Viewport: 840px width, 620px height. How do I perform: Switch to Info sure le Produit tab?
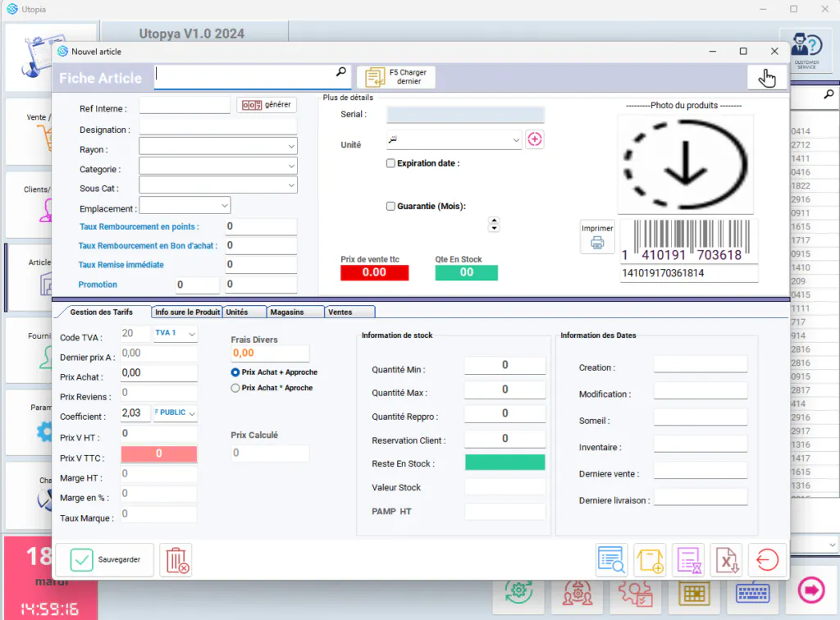pyautogui.click(x=187, y=312)
